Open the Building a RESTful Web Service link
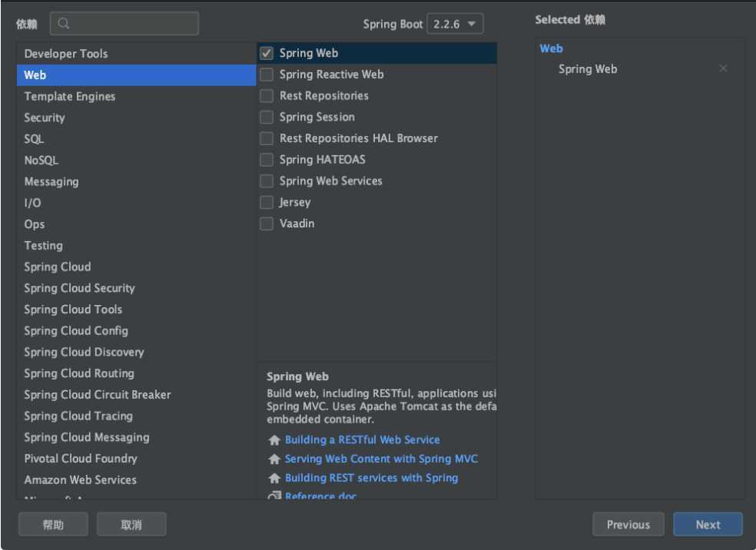This screenshot has height=550, width=756. pos(362,440)
